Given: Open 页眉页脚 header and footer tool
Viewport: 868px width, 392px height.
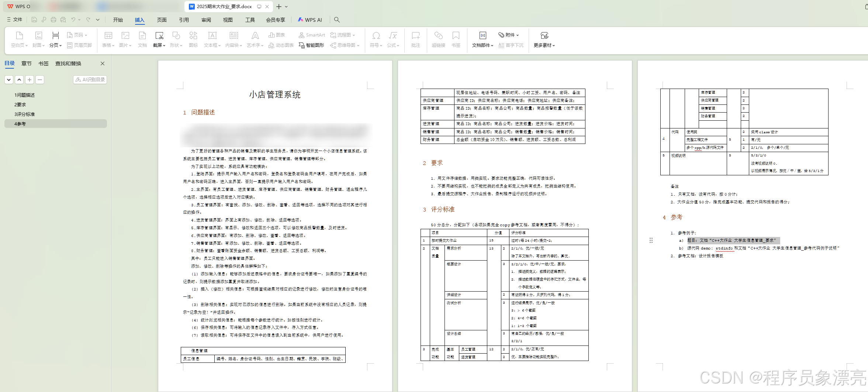Looking at the screenshot, I should (x=79, y=45).
